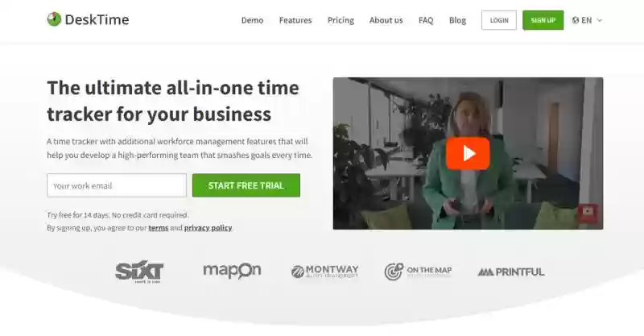Screen dimensions: 644x336
Task: Click the DeskTime green clock logo
Action: tap(54, 19)
